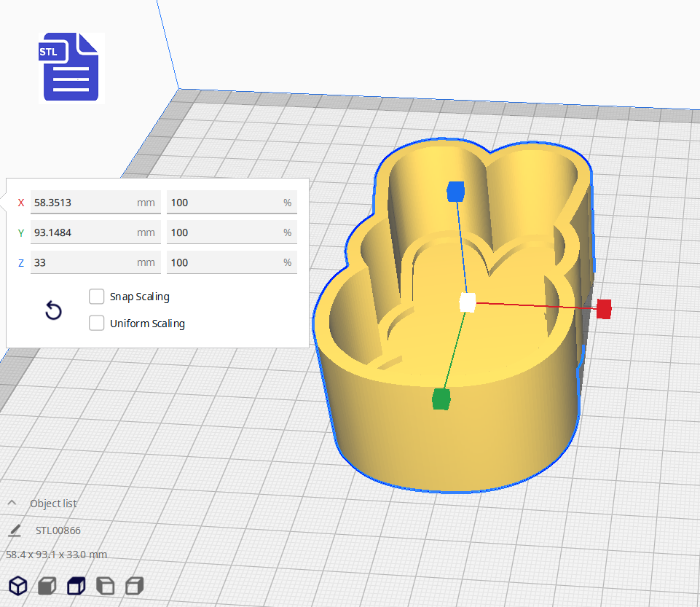Viewport: 700px width, 607px height.
Task: Click the blue STL file icon
Action: point(71,67)
